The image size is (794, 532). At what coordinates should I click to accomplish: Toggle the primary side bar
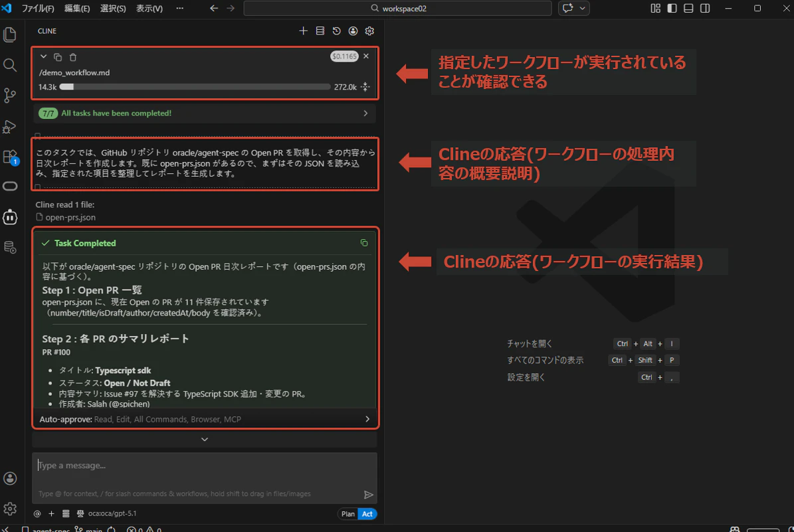(672, 8)
